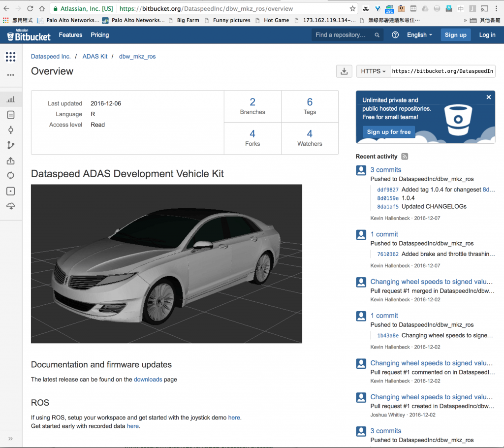Open the downloads page link
Screen dimensions: 504x448
[148, 380]
